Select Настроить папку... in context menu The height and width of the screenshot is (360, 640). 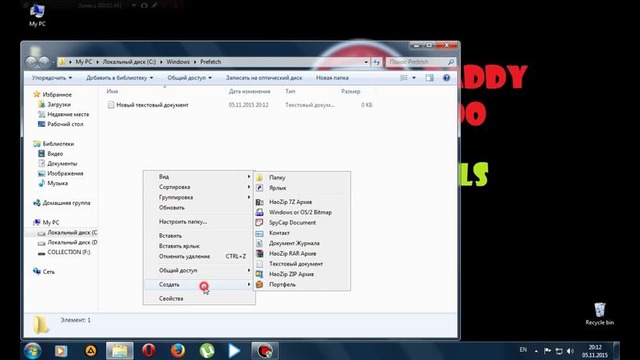pos(199,222)
